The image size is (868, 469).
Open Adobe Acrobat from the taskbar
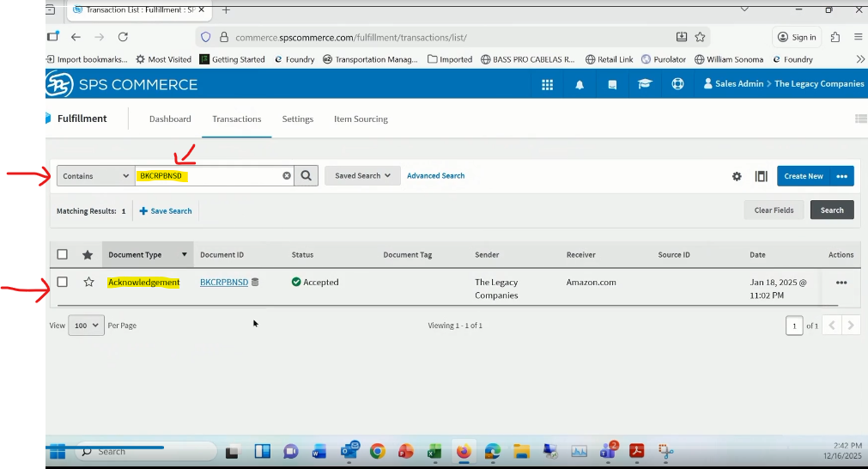pyautogui.click(x=636, y=452)
